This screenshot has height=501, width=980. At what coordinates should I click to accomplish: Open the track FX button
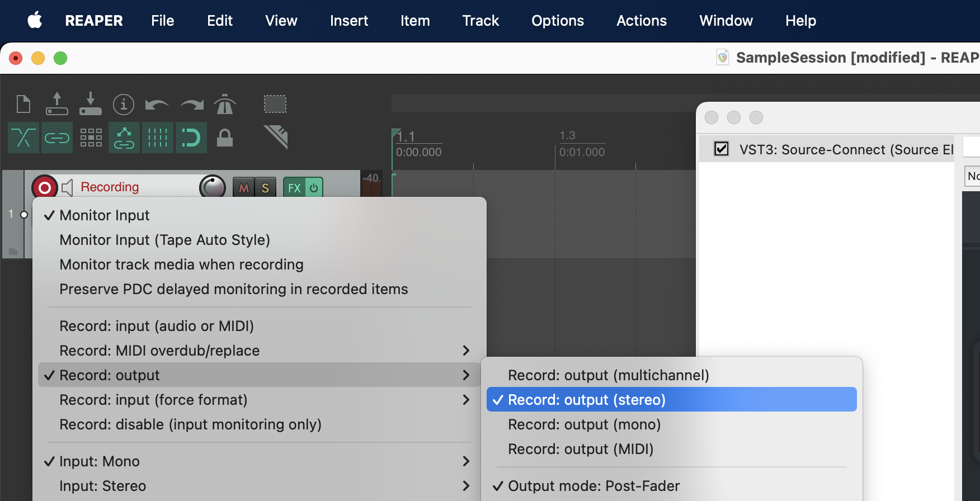pyautogui.click(x=294, y=188)
